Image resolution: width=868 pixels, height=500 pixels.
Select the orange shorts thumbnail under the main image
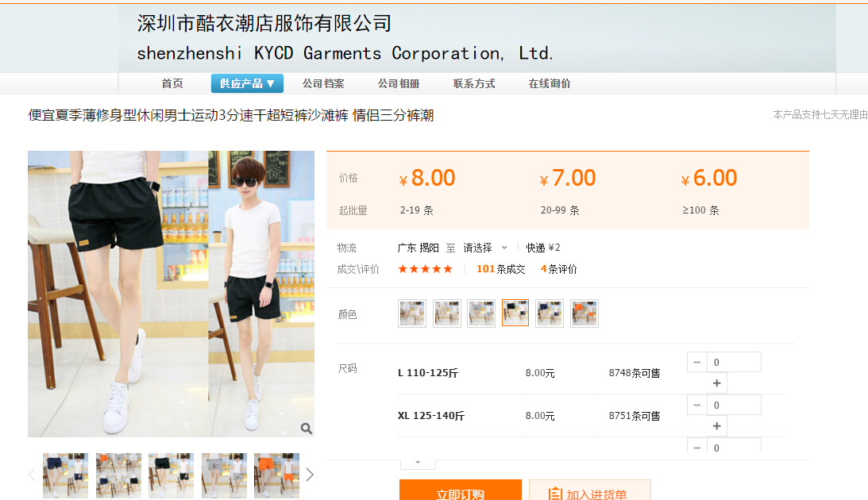tap(276, 475)
